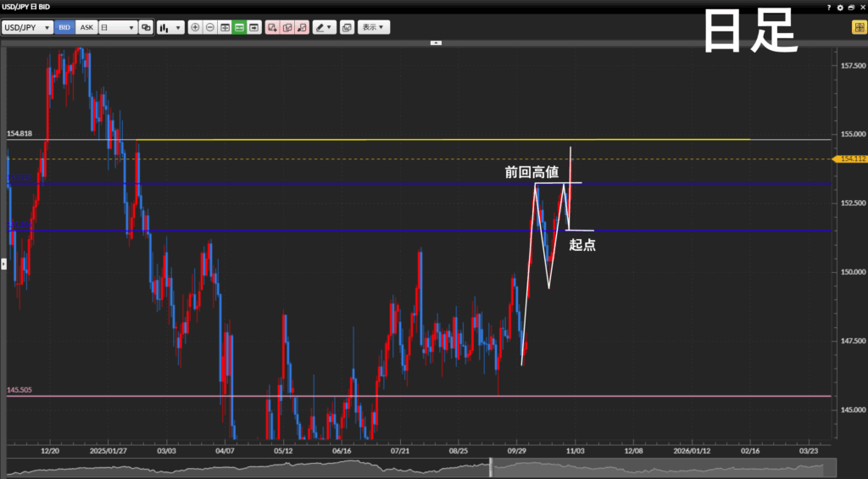868x479 pixels.
Task: Expand the candlestick chart type dropdown
Action: [170, 27]
